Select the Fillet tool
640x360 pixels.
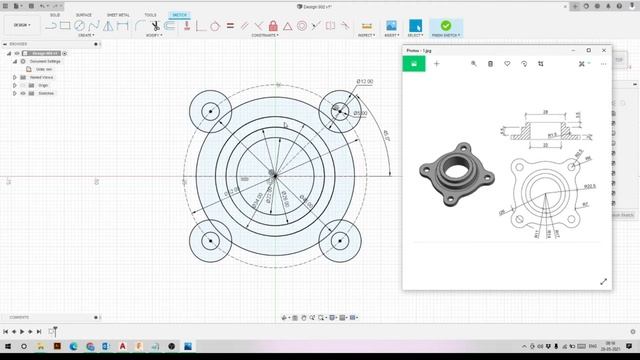(x=140, y=26)
